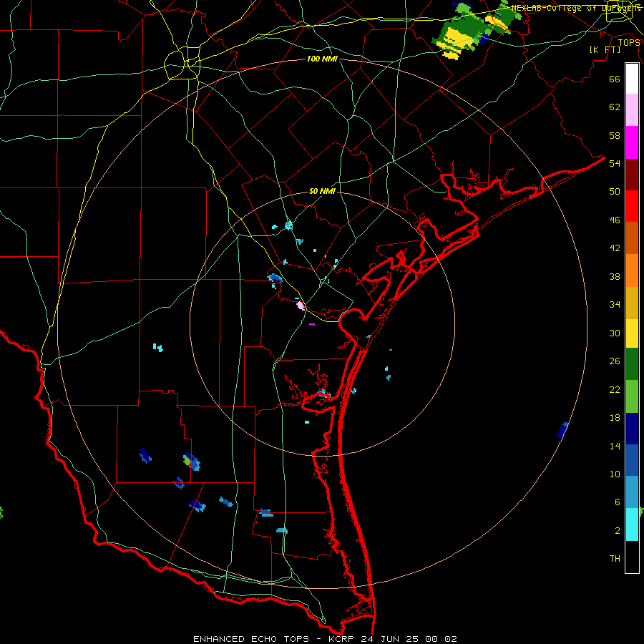Image resolution: width=644 pixels, height=644 pixels.
Task: Select the light pink legend swatch
Action: click(x=632, y=109)
